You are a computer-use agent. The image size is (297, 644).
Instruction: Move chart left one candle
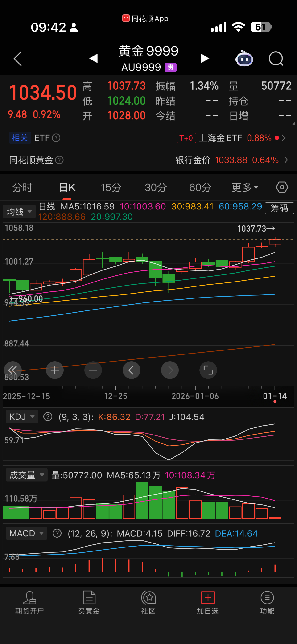[x=132, y=370]
